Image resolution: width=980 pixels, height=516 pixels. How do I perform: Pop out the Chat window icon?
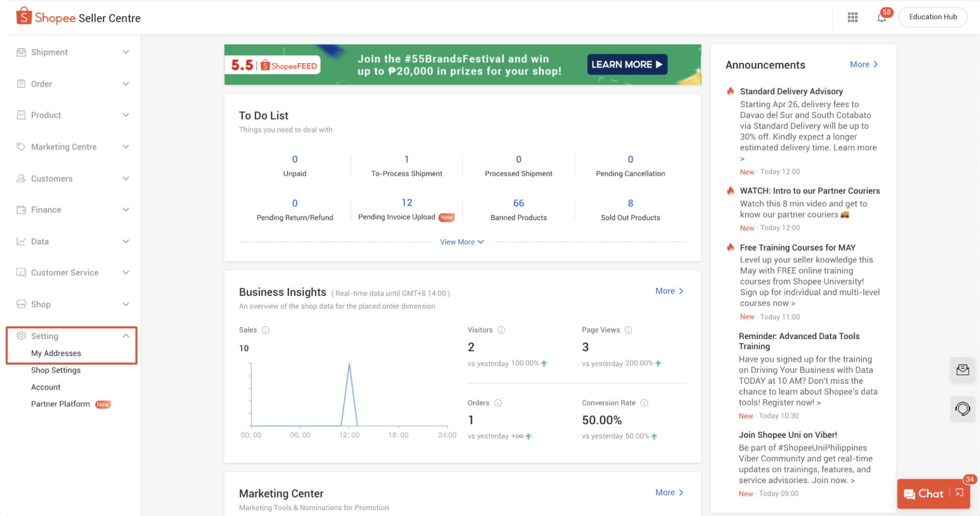(x=959, y=493)
